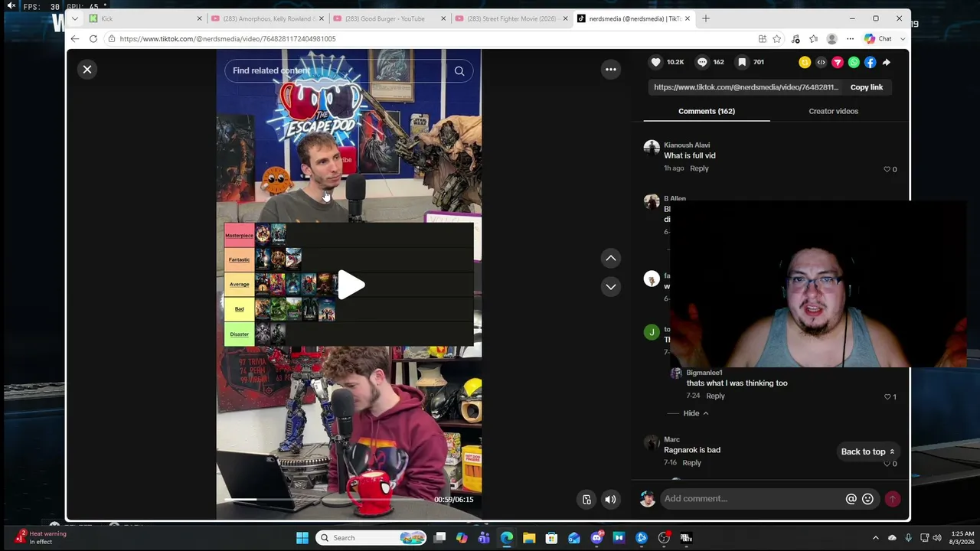Post the comment with the red arrow button

[x=892, y=499]
